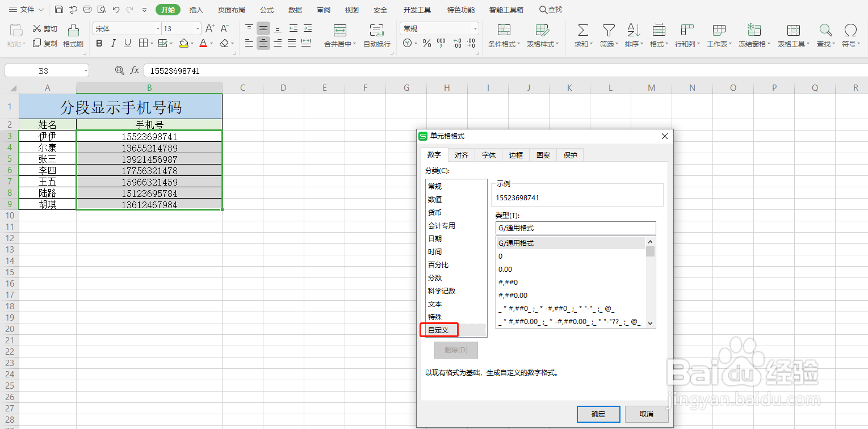The height and width of the screenshot is (429, 868).
Task: Decrease font size with A- icon
Action: pyautogui.click(x=224, y=28)
